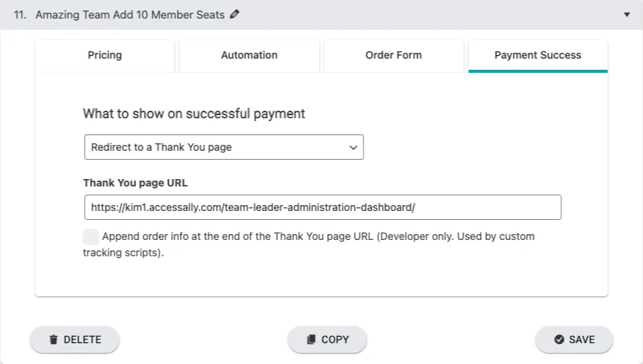Click the trash can icon

coord(54,339)
